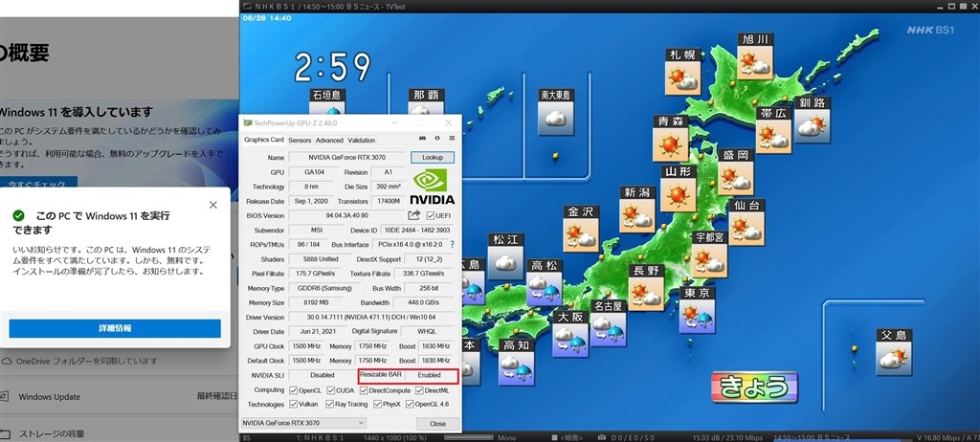Click the Driver Date Jun 21, 2021 value
Image resolution: width=980 pixels, height=442 pixels.
(318, 331)
